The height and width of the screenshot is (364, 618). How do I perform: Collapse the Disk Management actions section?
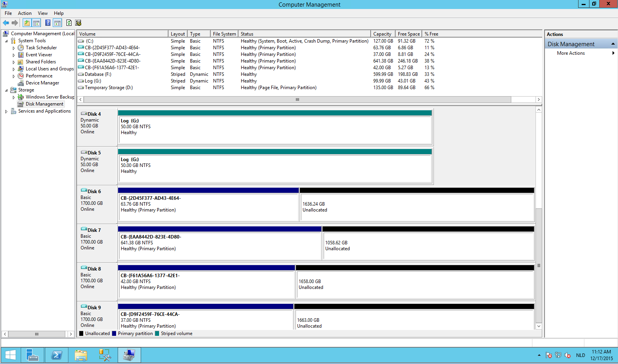[x=613, y=44]
